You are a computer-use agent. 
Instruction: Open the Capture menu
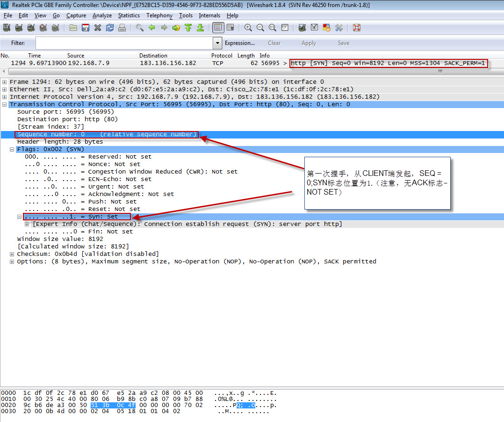pyautogui.click(x=76, y=15)
